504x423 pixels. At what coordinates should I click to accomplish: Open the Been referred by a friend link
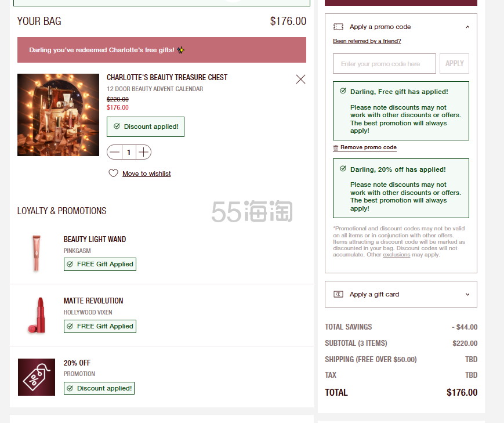coord(367,41)
